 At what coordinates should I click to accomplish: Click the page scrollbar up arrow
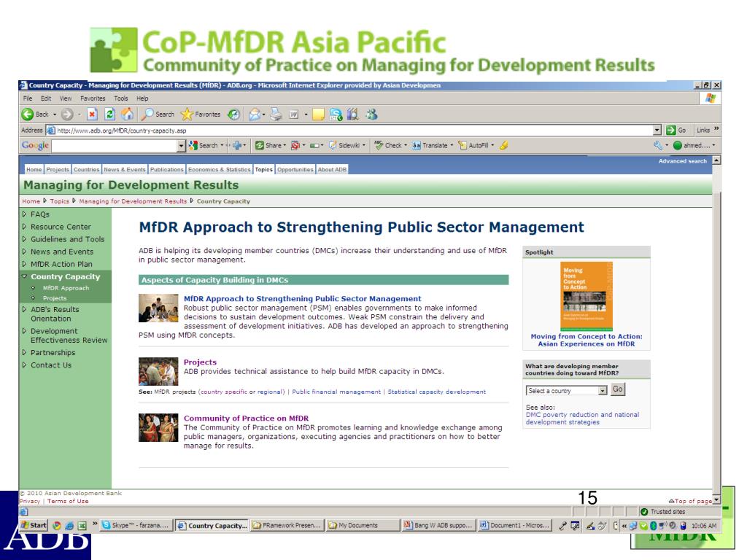pyautogui.click(x=716, y=160)
